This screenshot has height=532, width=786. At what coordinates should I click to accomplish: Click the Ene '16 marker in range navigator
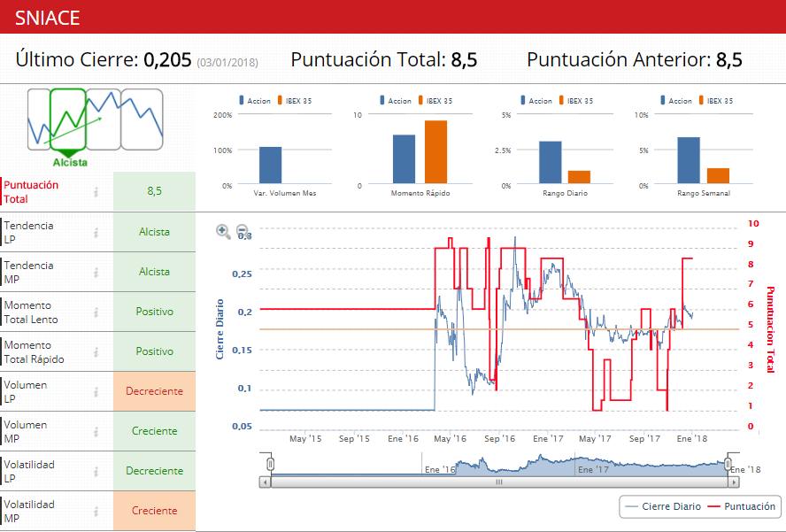point(440,470)
